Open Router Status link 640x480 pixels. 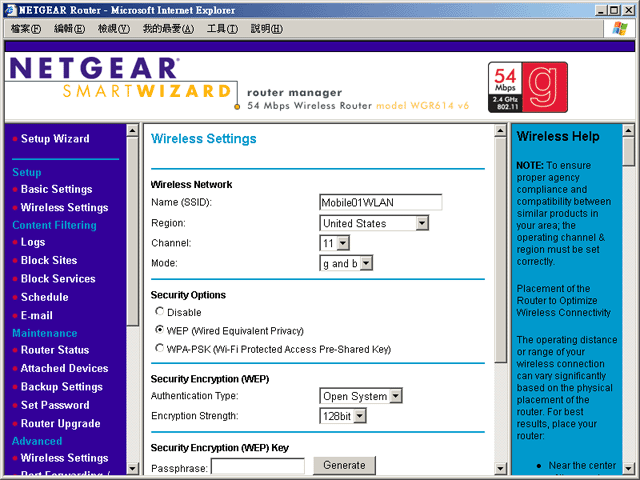[x=55, y=350]
